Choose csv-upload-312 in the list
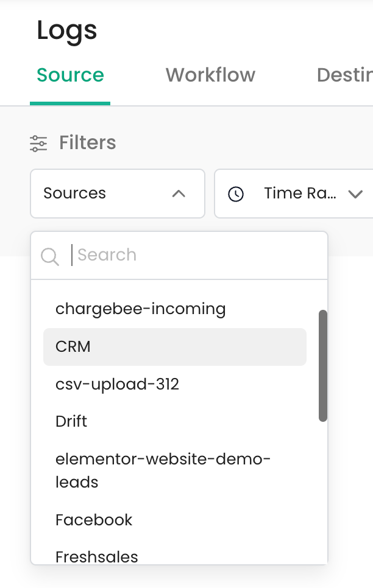 click(175, 384)
